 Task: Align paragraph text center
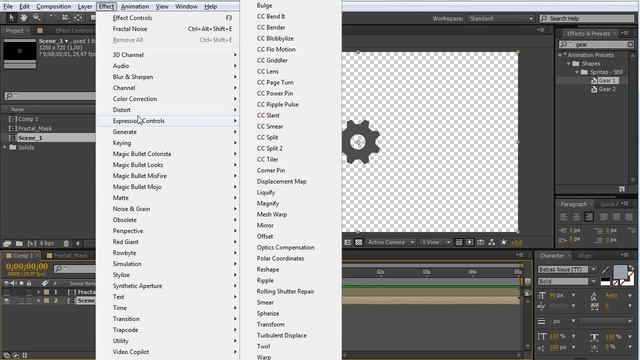click(576, 217)
